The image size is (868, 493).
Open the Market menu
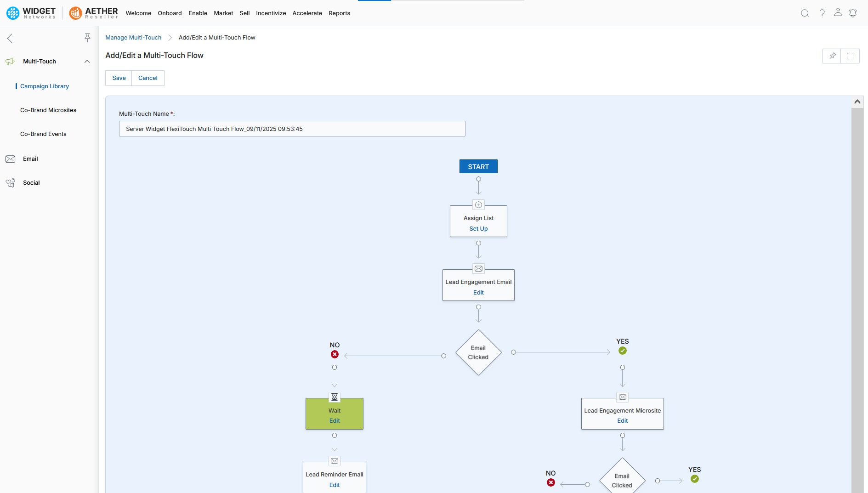pos(223,13)
